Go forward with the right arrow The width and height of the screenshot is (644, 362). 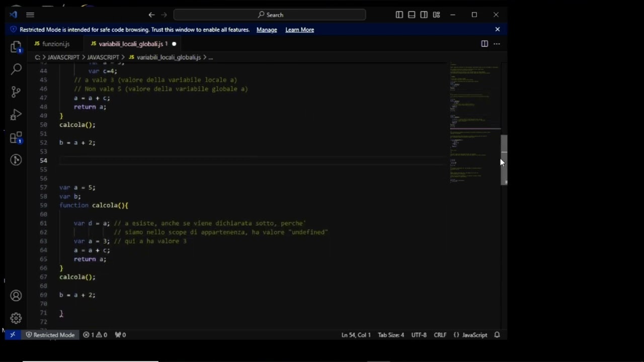(164, 15)
